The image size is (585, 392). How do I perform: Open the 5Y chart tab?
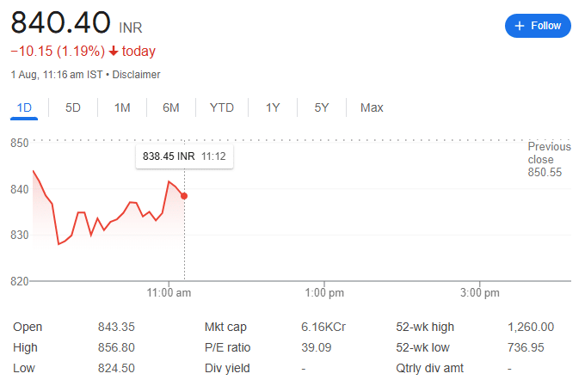[x=322, y=107]
